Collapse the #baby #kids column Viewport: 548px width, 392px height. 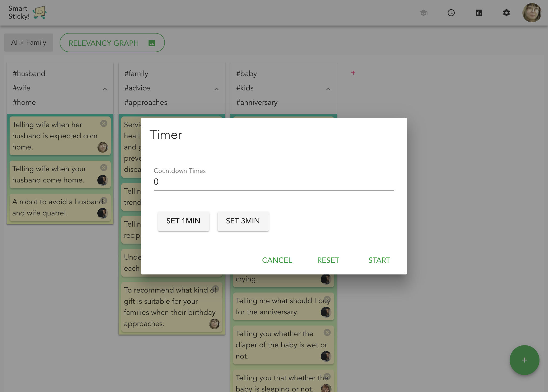tap(328, 89)
